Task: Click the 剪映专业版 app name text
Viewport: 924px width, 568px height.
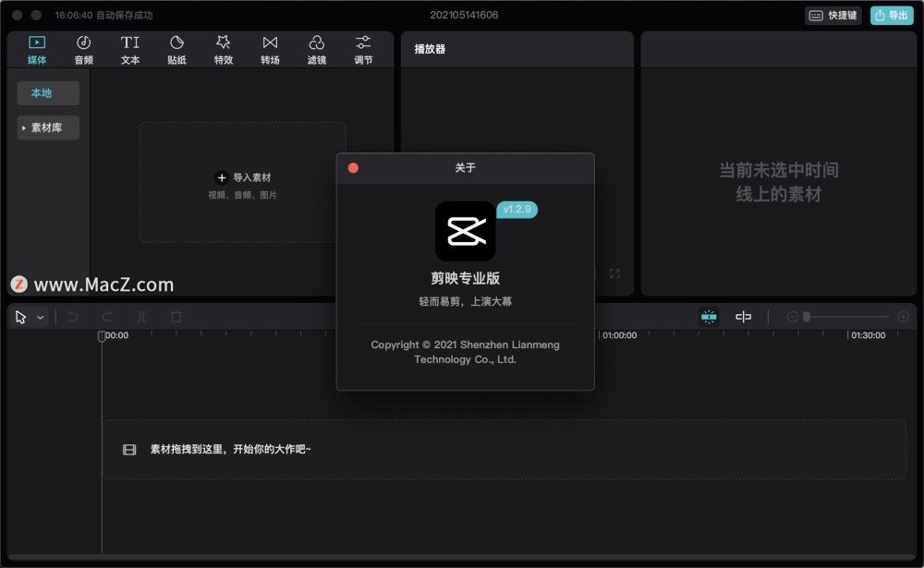Action: (x=465, y=278)
